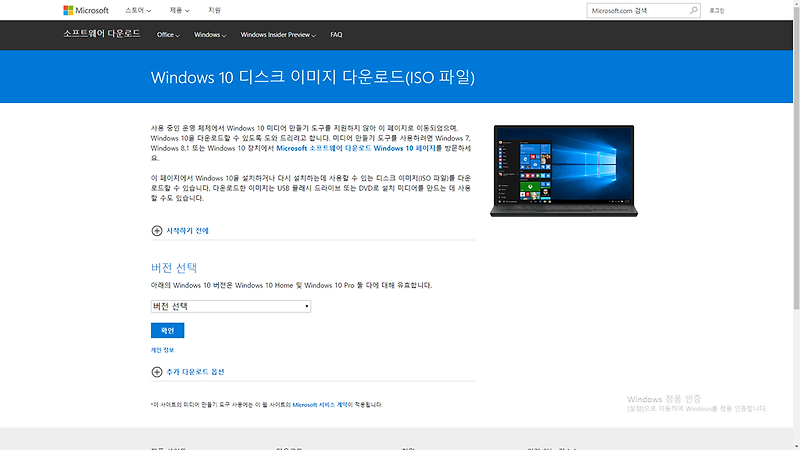Screen dimensions: 800x450
Task: Click the 로그인 link
Action: point(717,10)
